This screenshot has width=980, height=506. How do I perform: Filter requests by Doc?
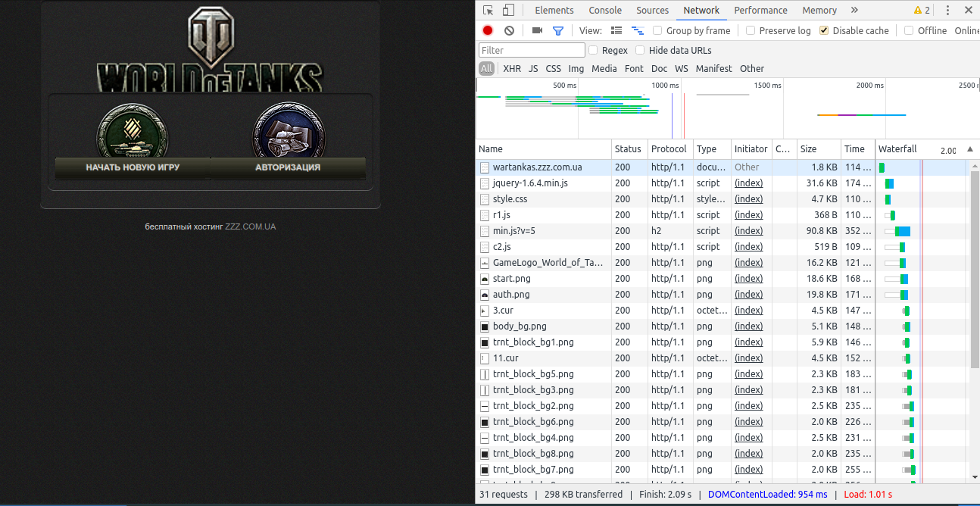click(x=659, y=68)
